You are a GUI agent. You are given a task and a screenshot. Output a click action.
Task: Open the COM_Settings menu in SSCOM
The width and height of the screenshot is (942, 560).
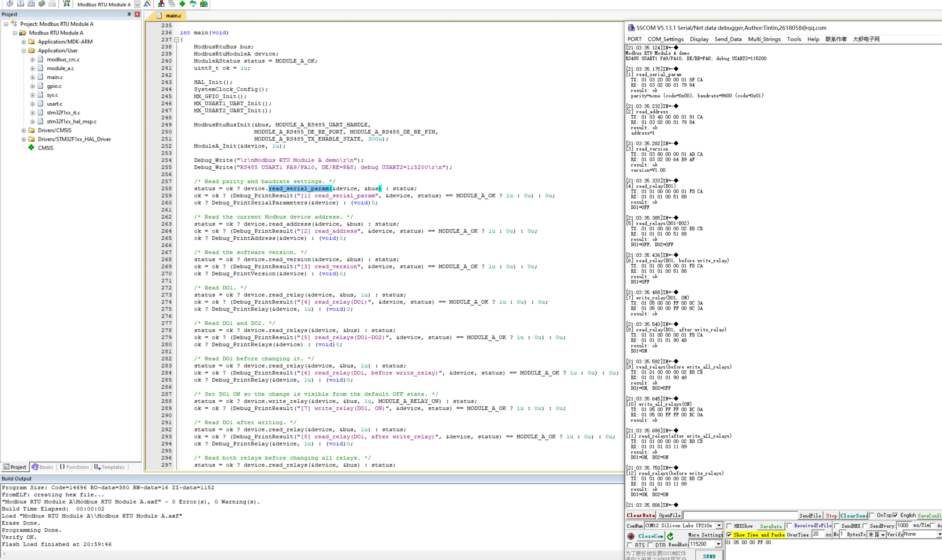click(666, 39)
